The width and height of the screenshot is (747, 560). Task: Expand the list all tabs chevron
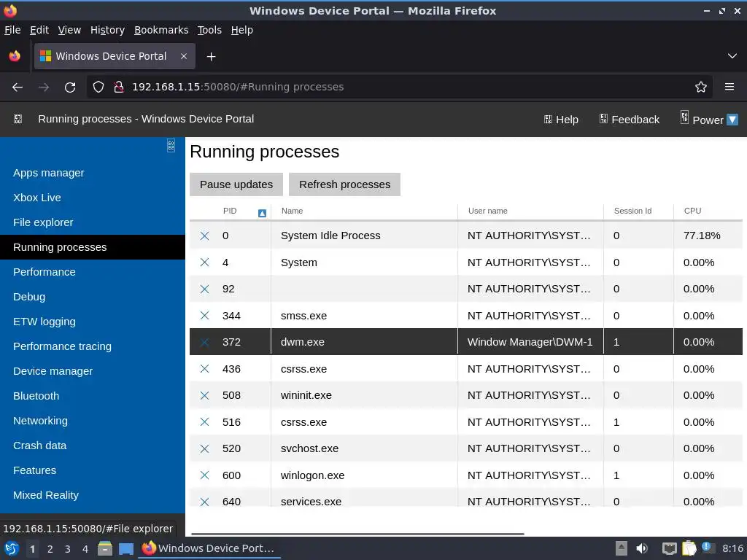pos(732,56)
